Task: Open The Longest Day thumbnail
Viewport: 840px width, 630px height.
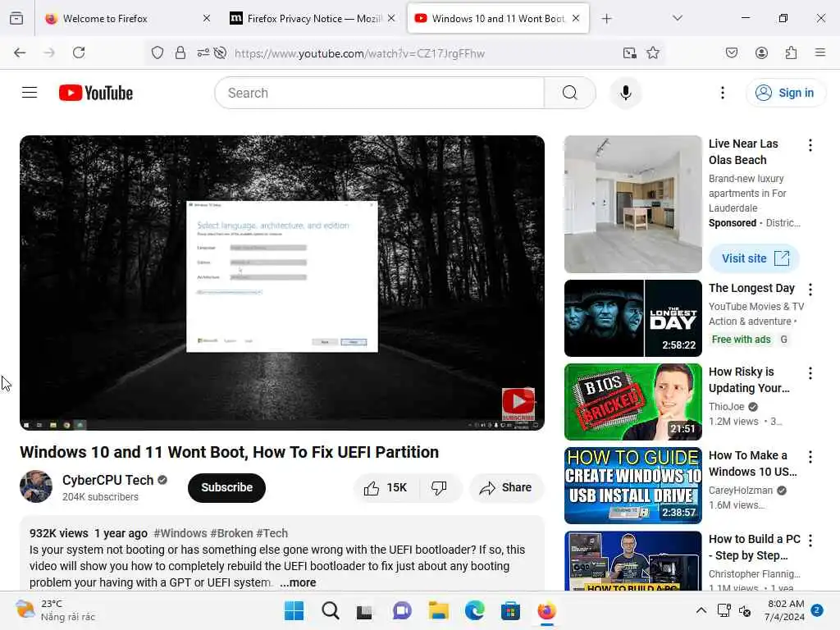Action: pos(632,318)
